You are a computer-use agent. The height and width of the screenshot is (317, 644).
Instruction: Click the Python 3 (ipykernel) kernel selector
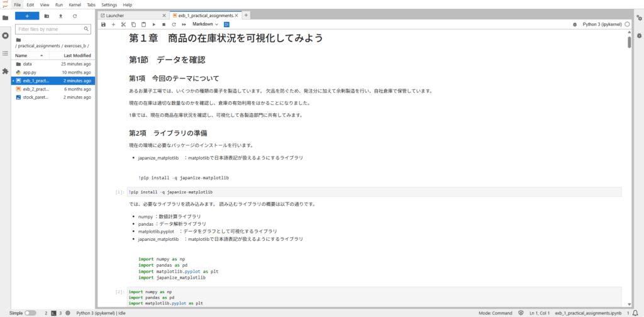[601, 24]
